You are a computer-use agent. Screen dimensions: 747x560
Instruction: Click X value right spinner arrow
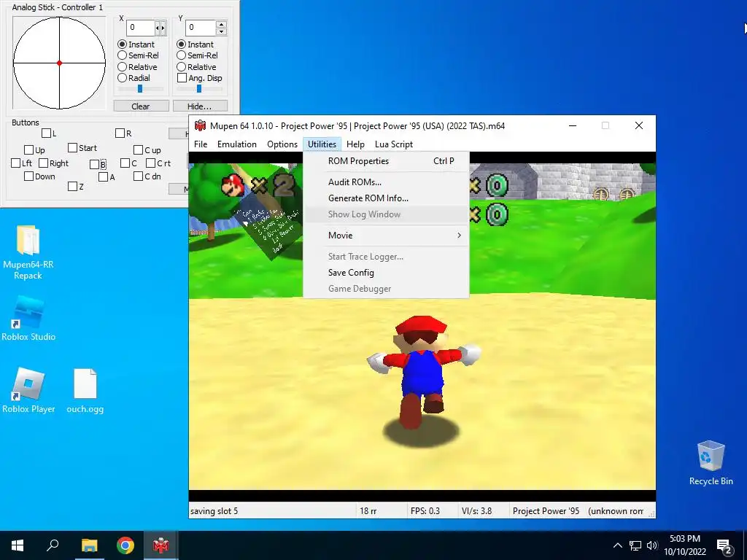point(163,28)
